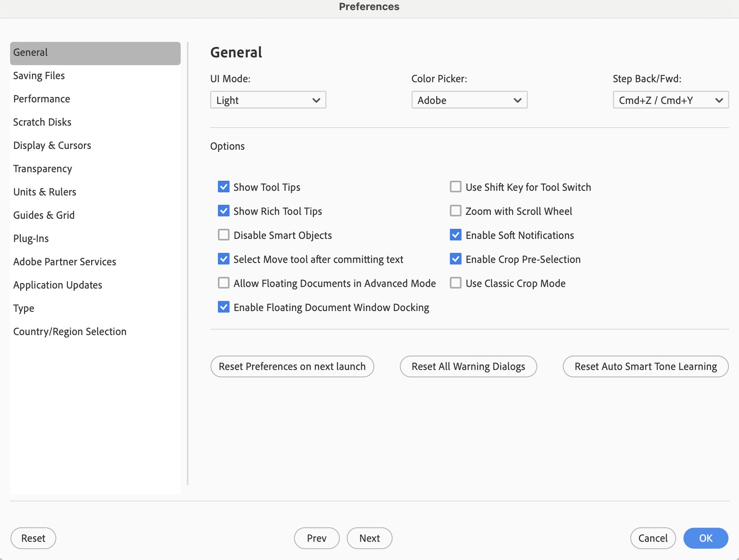Open the UI Mode dropdown
The width and height of the screenshot is (739, 560).
click(x=268, y=100)
